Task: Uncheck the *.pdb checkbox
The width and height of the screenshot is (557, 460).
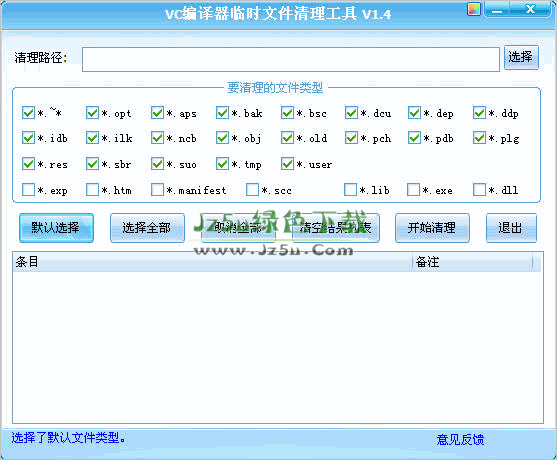Action: tap(414, 137)
